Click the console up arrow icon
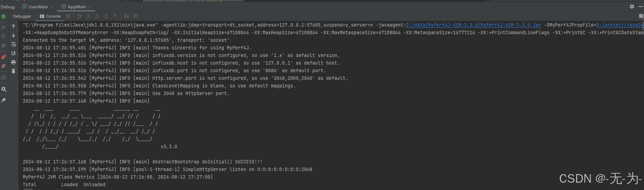 click(13, 26)
